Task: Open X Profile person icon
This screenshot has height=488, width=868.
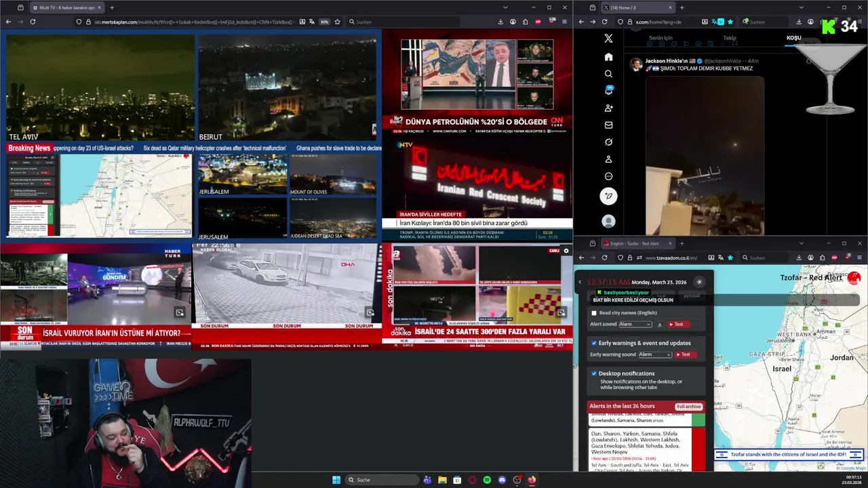Action: pyautogui.click(x=608, y=159)
